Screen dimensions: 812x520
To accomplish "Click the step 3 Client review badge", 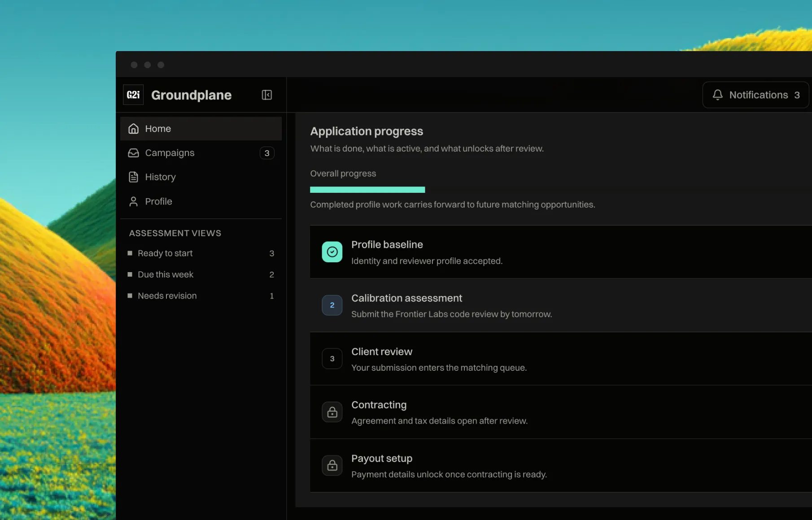I will tap(332, 359).
